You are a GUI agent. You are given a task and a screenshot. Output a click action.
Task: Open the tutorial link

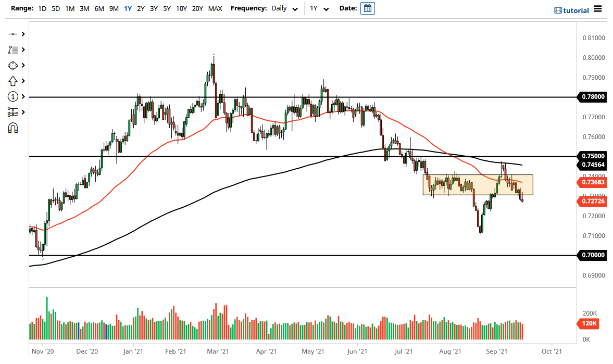[571, 10]
